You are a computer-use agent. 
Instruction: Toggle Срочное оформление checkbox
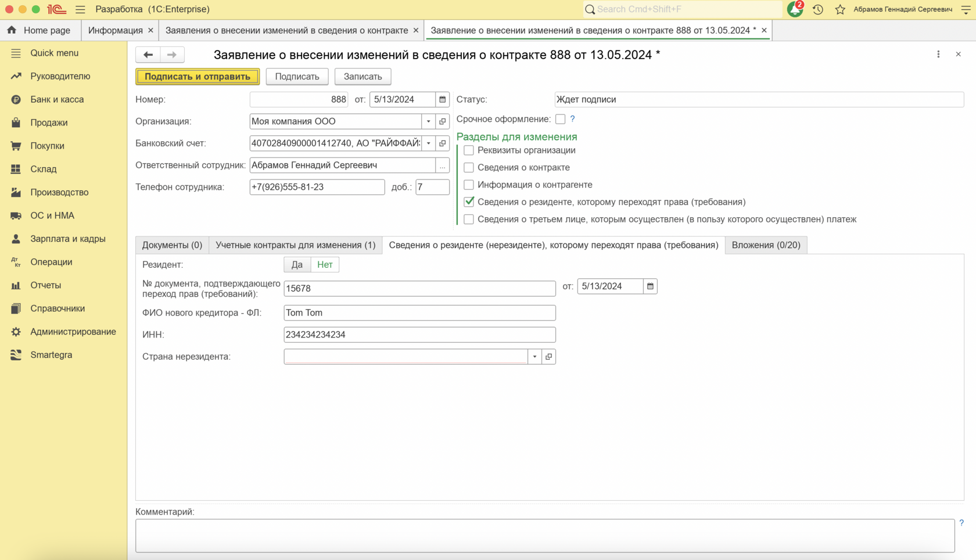pos(560,119)
